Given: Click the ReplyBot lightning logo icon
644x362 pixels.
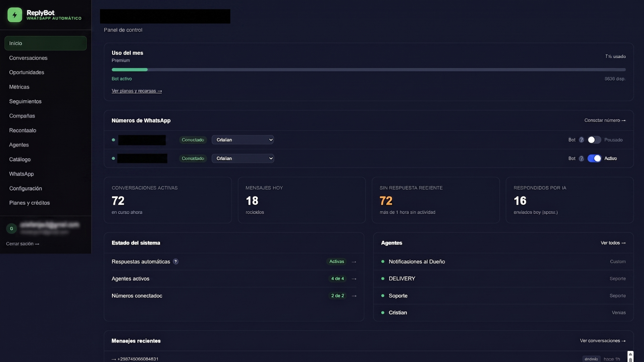Looking at the screenshot, I should [15, 15].
